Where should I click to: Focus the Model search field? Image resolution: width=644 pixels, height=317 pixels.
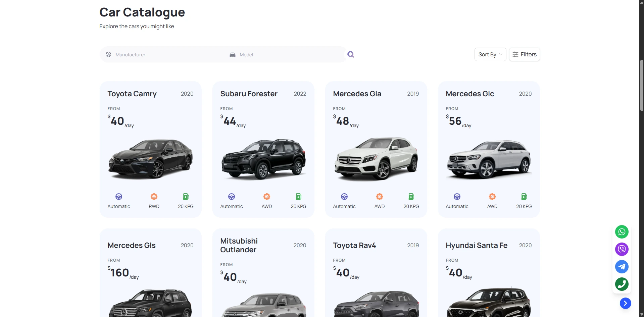[285, 54]
